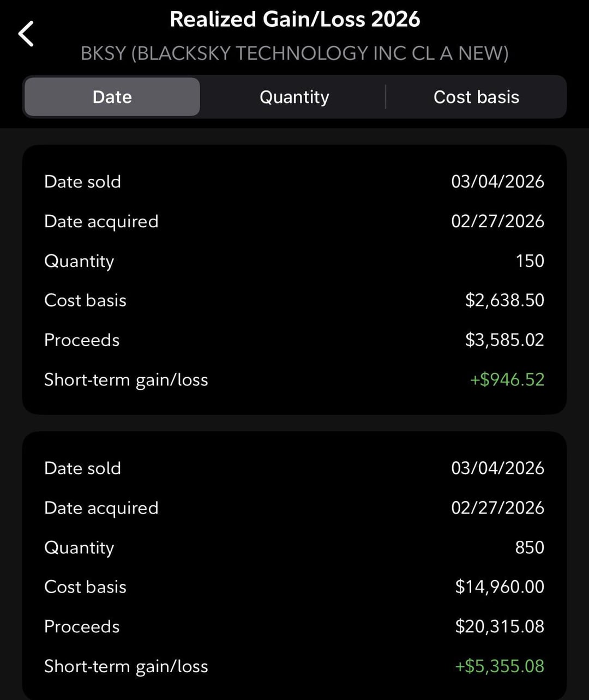
Task: Tap the quantity 850 value
Action: (530, 547)
